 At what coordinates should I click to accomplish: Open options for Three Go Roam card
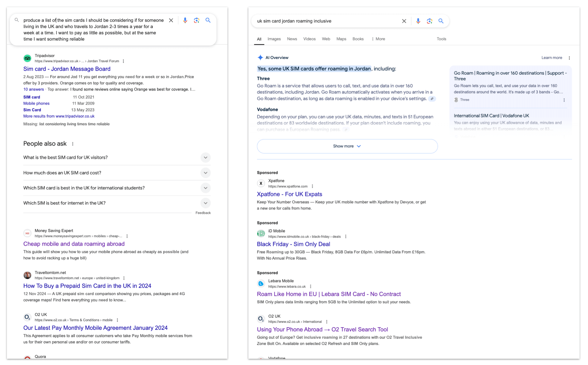tap(564, 100)
